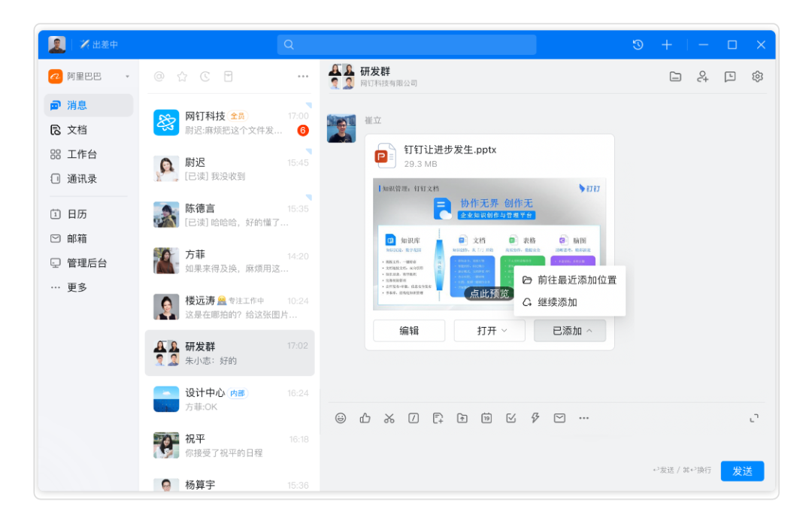The height and width of the screenshot is (524, 812).
Task: Open the 打开 dropdown button
Action: pyautogui.click(x=489, y=331)
